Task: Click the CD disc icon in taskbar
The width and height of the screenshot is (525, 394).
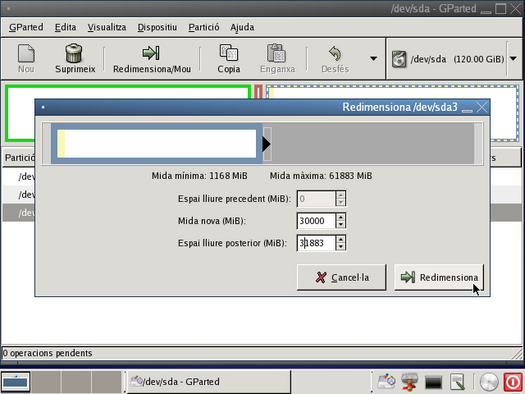Action: pyautogui.click(x=489, y=382)
